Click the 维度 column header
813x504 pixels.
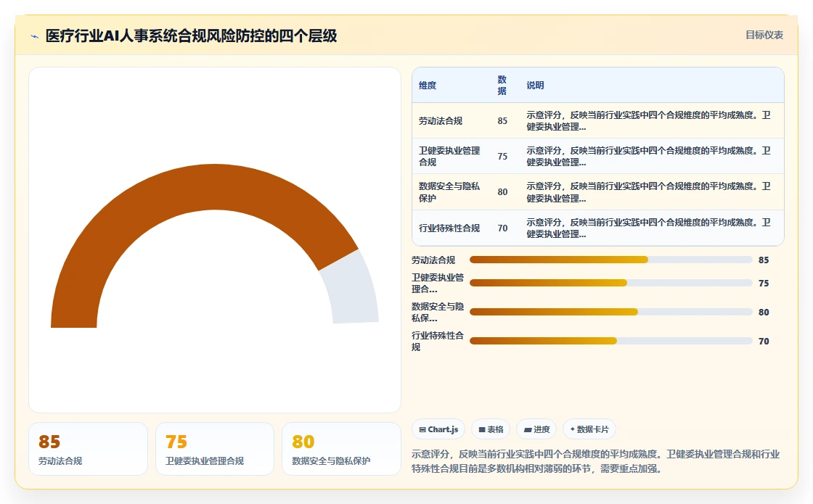point(428,86)
